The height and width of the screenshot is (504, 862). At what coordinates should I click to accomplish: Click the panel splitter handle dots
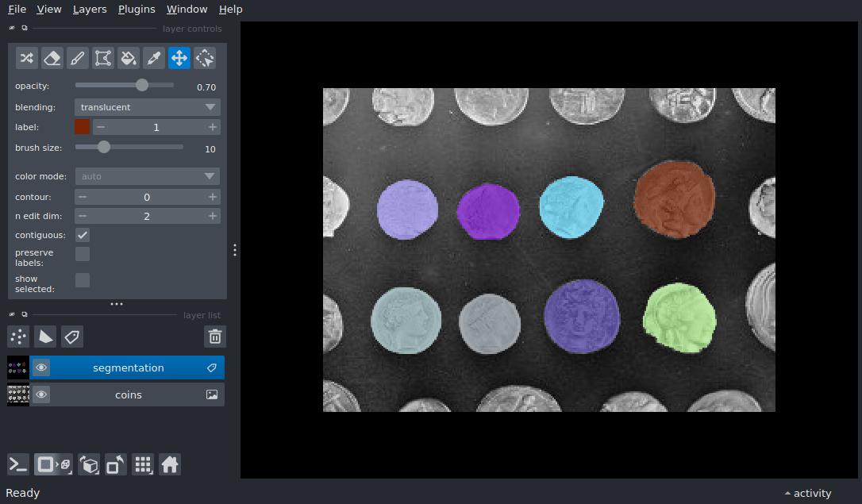(235, 250)
